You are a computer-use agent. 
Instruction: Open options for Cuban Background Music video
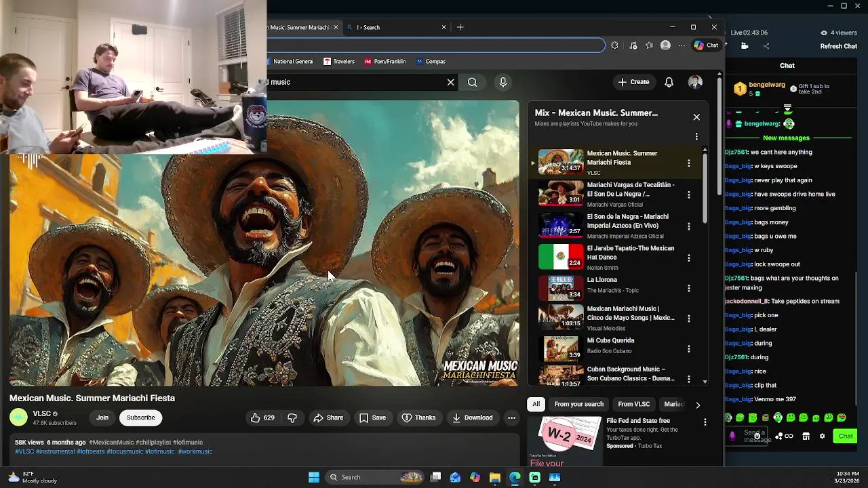click(x=688, y=379)
